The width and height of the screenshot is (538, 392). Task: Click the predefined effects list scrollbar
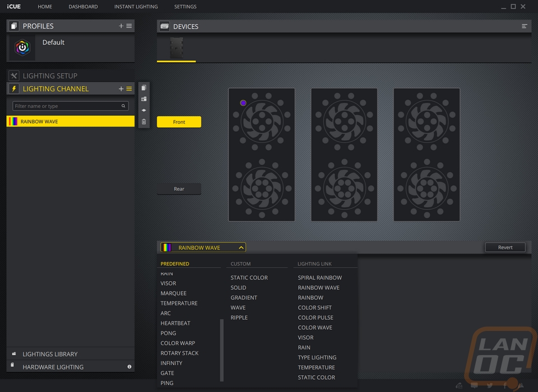[x=222, y=350]
